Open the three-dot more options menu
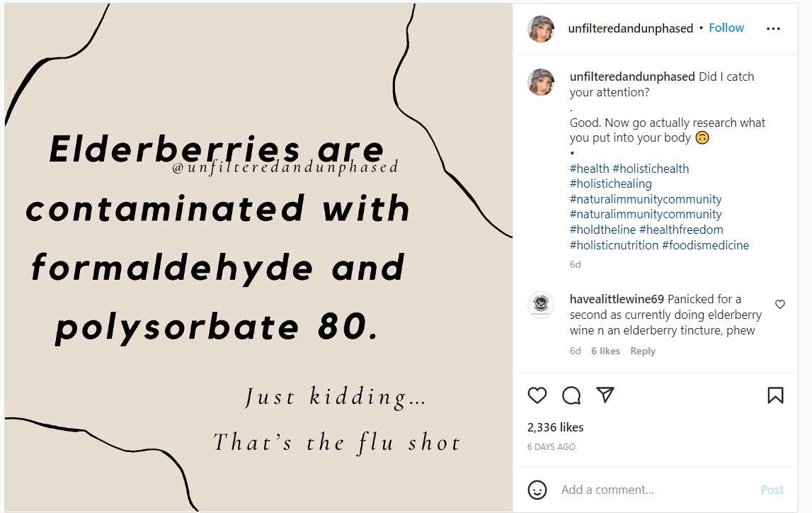 773,28
